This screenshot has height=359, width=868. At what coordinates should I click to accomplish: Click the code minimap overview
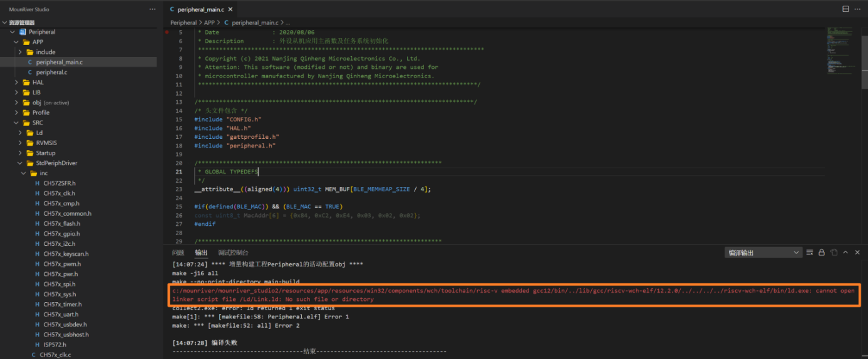click(x=840, y=50)
